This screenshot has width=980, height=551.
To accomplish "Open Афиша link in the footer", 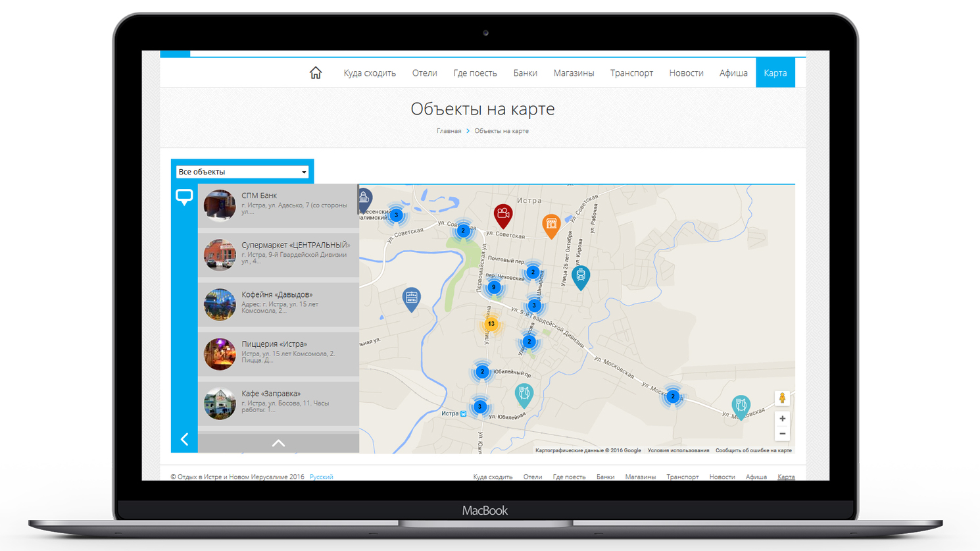I will (x=756, y=477).
